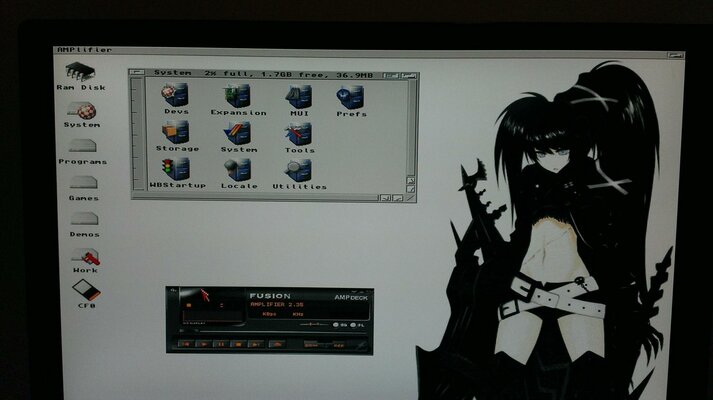
Task: Click the System window's vertical scrollbar
Action: [410, 125]
